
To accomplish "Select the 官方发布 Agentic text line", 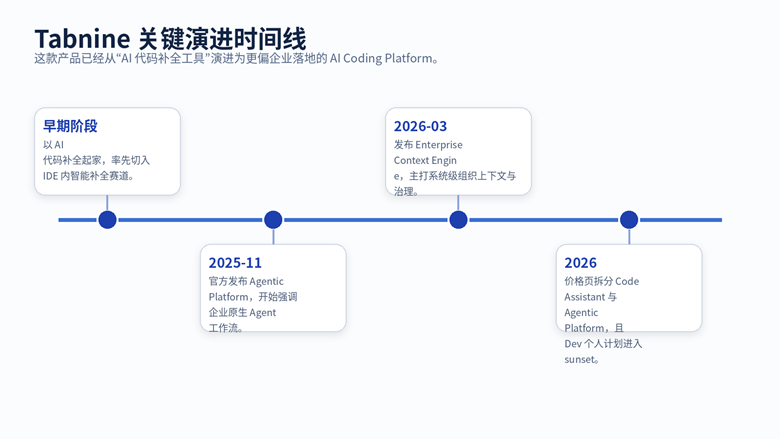I will [246, 282].
